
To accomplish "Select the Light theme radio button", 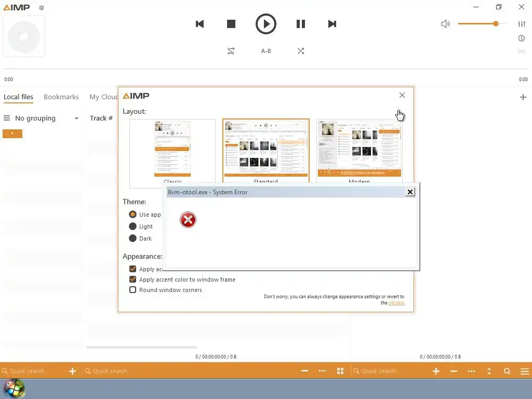I will click(132, 227).
